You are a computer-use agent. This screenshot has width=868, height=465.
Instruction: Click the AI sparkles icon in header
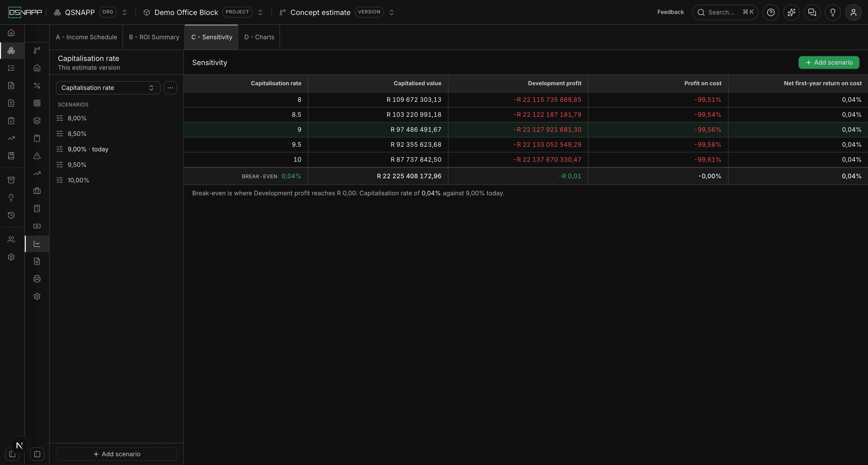tap(791, 12)
